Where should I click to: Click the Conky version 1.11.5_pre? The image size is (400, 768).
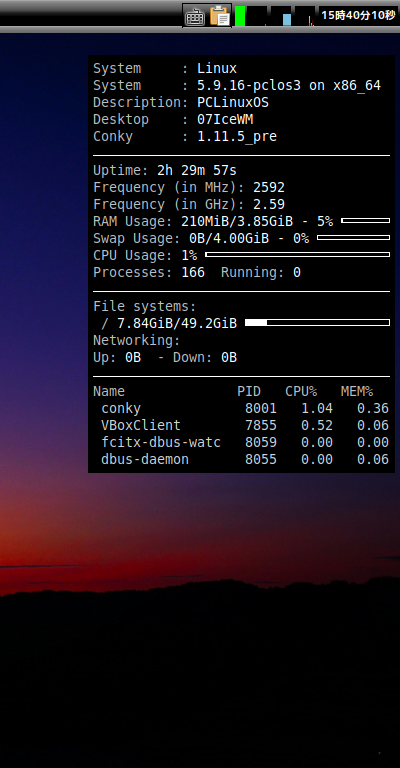237,137
